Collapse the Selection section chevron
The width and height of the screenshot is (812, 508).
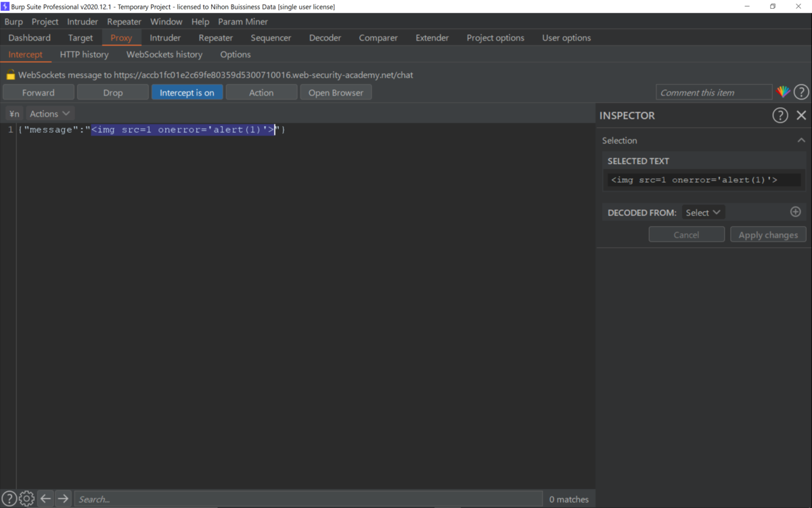801,140
